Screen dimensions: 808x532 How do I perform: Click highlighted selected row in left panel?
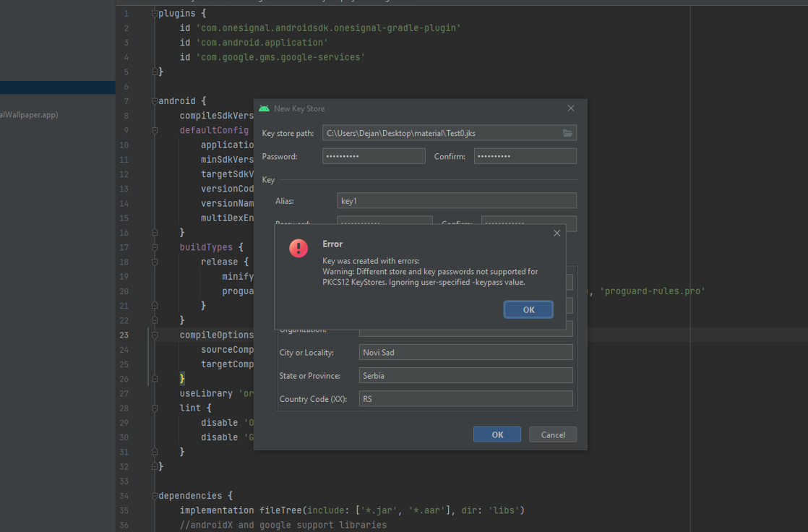(58, 87)
